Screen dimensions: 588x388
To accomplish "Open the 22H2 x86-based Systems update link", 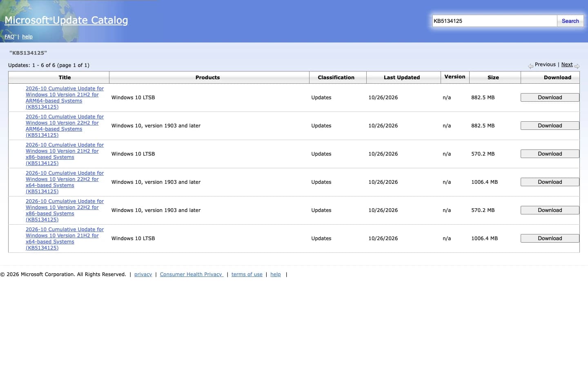I will (x=65, y=210).
